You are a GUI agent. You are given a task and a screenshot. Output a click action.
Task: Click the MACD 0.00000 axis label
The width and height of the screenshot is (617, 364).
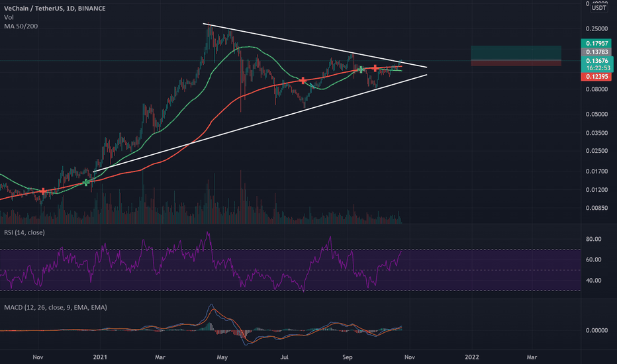click(596, 330)
